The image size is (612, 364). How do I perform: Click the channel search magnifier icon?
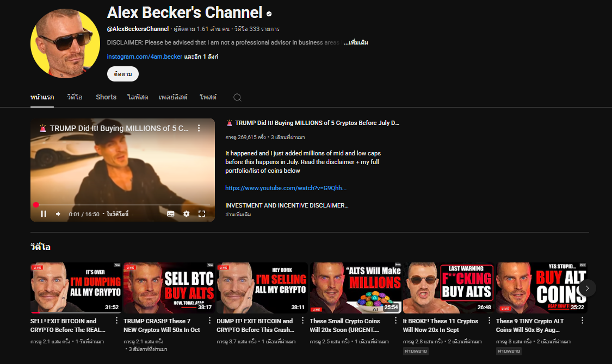[237, 97]
